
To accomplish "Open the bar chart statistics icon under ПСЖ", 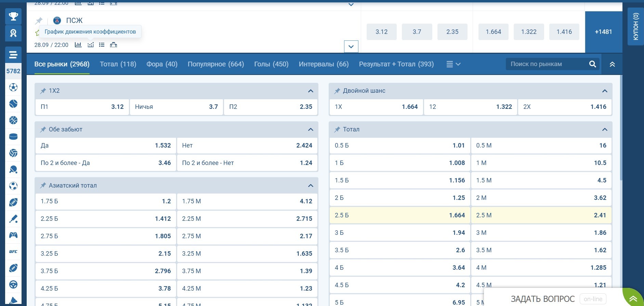I will [78, 44].
